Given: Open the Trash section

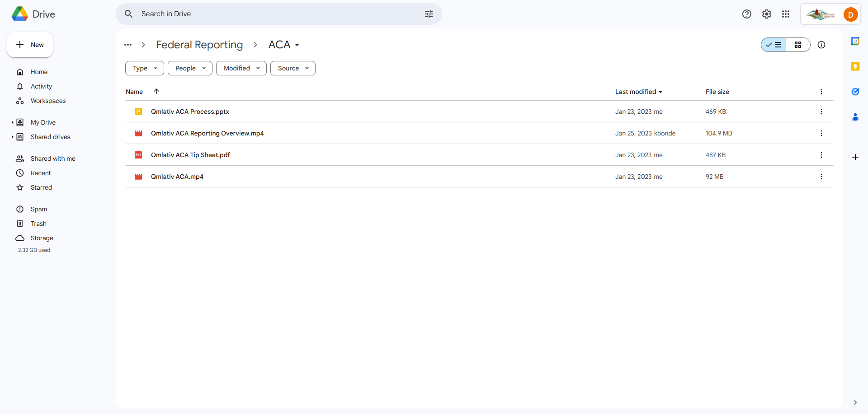Looking at the screenshot, I should [38, 224].
